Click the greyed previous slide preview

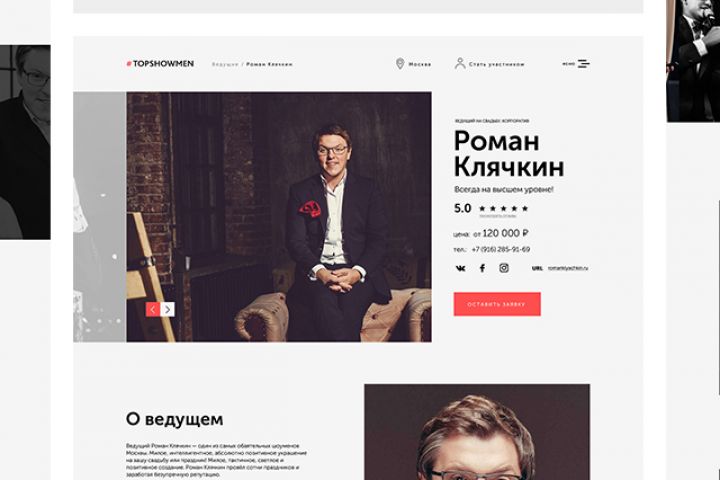(100, 217)
